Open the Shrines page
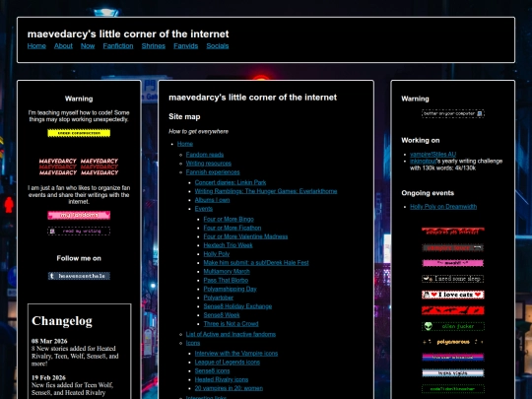The height and width of the screenshot is (399, 532). coord(154,45)
